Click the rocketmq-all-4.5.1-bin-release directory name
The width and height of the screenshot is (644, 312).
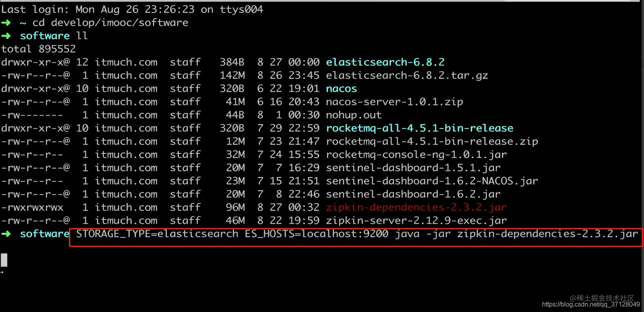tap(420, 128)
